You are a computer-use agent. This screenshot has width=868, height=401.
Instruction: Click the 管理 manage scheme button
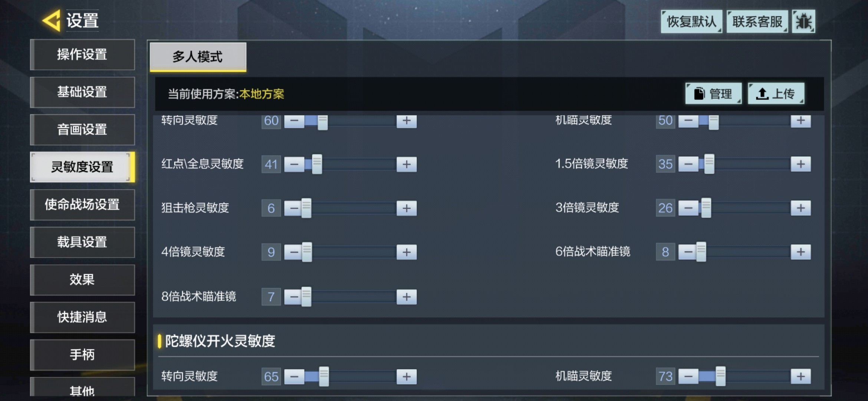713,94
